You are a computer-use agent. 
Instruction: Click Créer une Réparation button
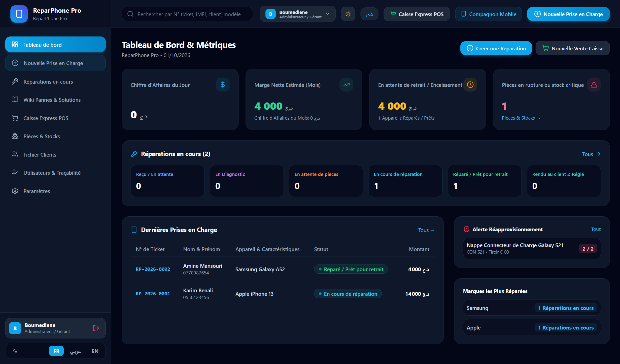click(x=496, y=48)
